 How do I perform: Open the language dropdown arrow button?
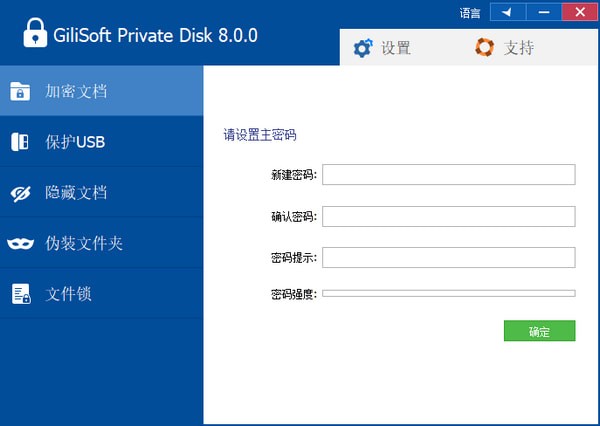point(507,12)
